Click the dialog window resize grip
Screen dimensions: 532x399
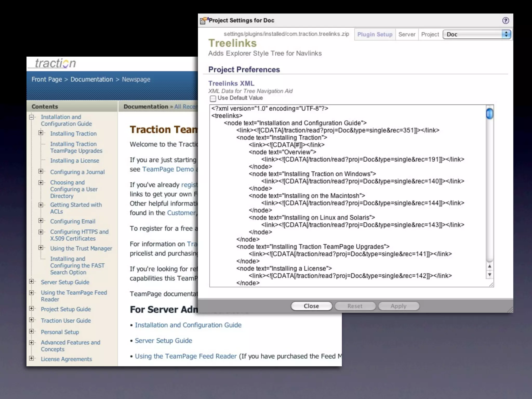pyautogui.click(x=510, y=309)
